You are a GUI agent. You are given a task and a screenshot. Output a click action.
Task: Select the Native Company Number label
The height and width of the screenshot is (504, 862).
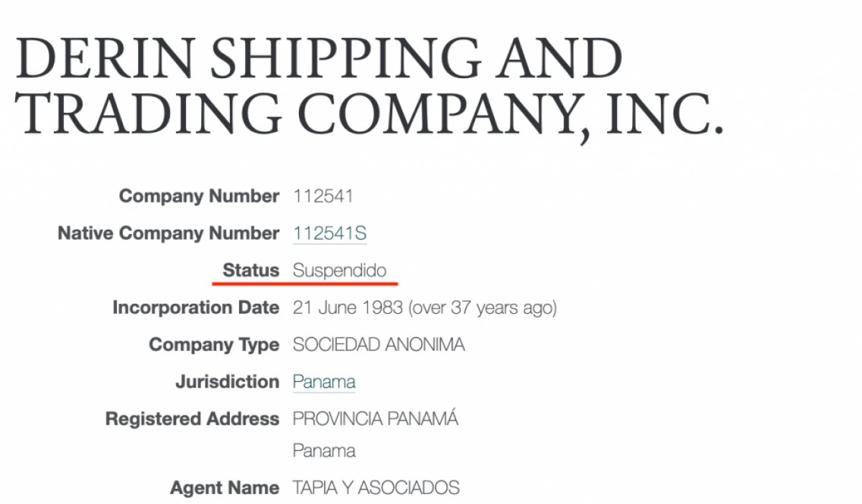168,233
